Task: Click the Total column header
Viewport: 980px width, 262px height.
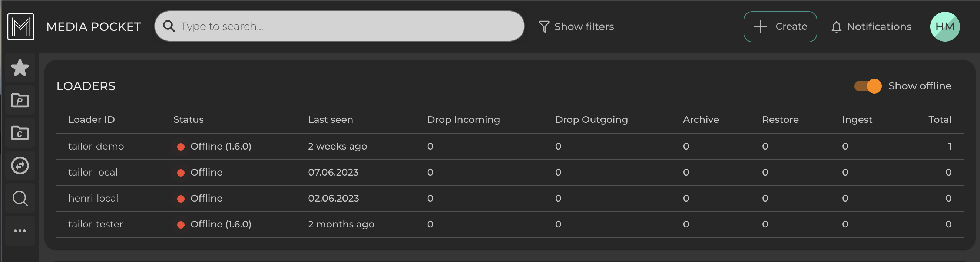Action: click(939, 119)
